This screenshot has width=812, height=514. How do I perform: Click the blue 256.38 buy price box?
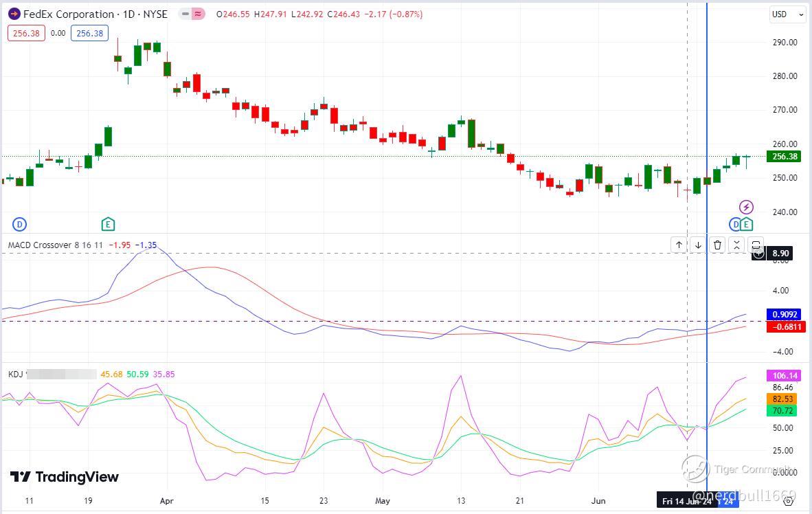point(89,33)
